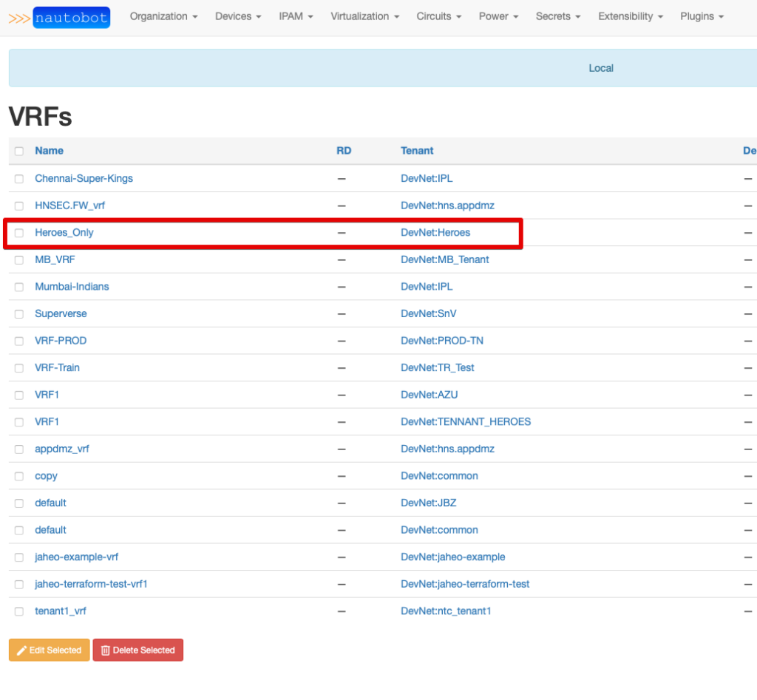Open tenant DevNet:jaheo-example link
Screen dimensions: 757x700
coord(453,557)
